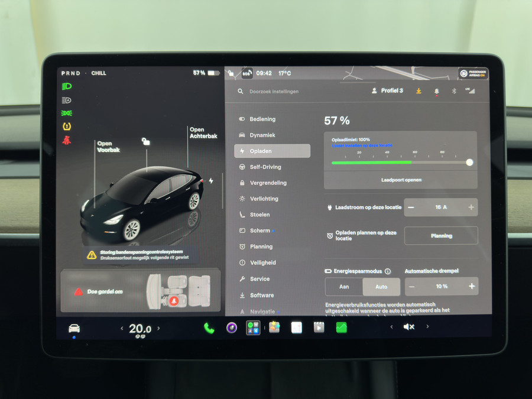532x399 pixels.
Task: Tap the unlock padlock above the car
Action: tap(145, 141)
